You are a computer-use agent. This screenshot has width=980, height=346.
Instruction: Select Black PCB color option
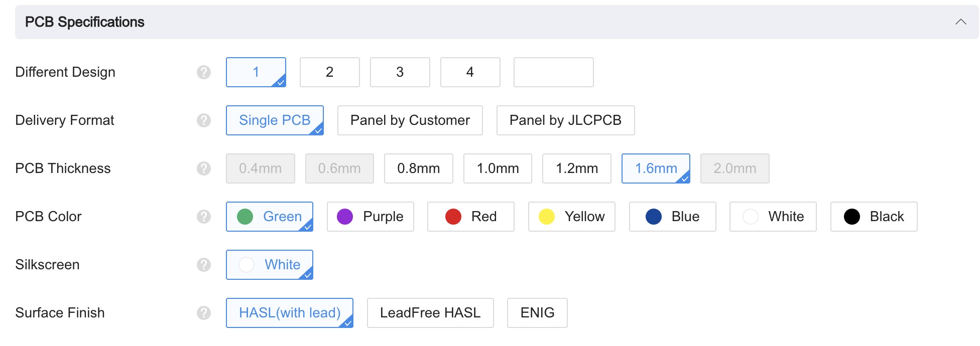click(x=874, y=217)
